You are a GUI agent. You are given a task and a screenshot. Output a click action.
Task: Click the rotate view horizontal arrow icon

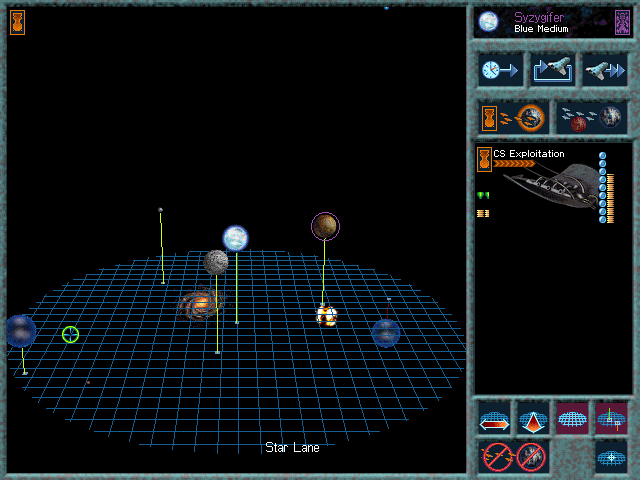(x=494, y=419)
